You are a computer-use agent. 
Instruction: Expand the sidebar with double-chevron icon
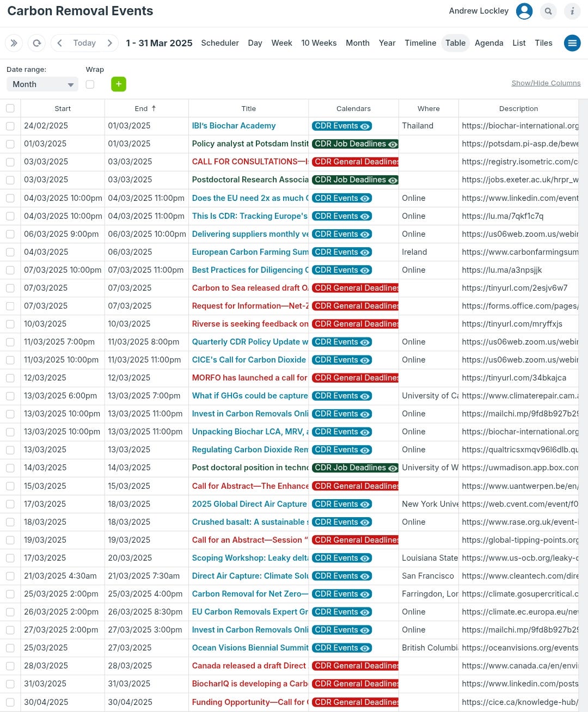(x=14, y=43)
